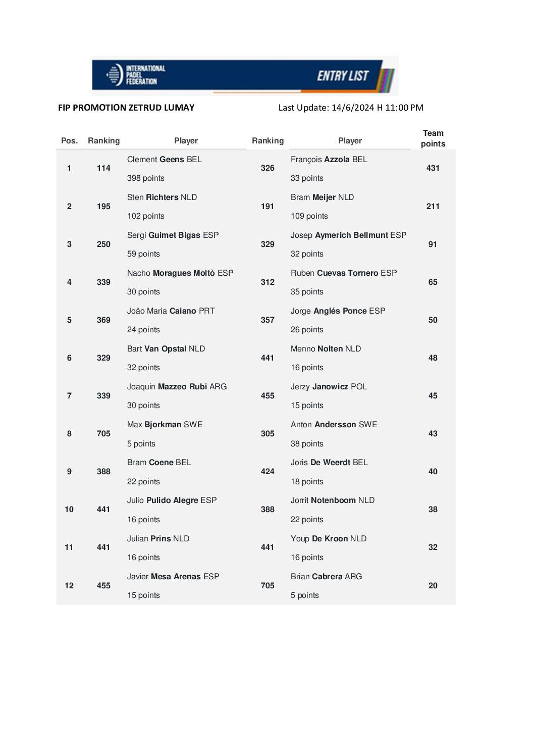Click the International Padel Federation logo

135,75
